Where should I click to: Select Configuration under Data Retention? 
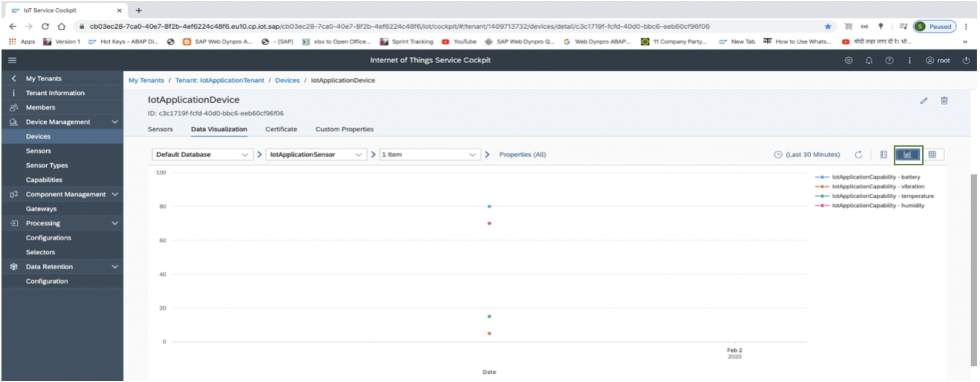pyautogui.click(x=62, y=281)
